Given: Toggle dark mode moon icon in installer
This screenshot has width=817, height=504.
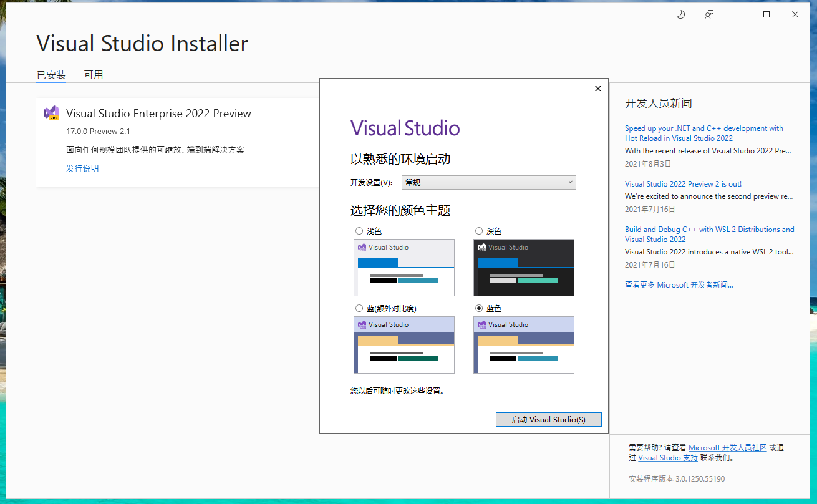Looking at the screenshot, I should 680,14.
